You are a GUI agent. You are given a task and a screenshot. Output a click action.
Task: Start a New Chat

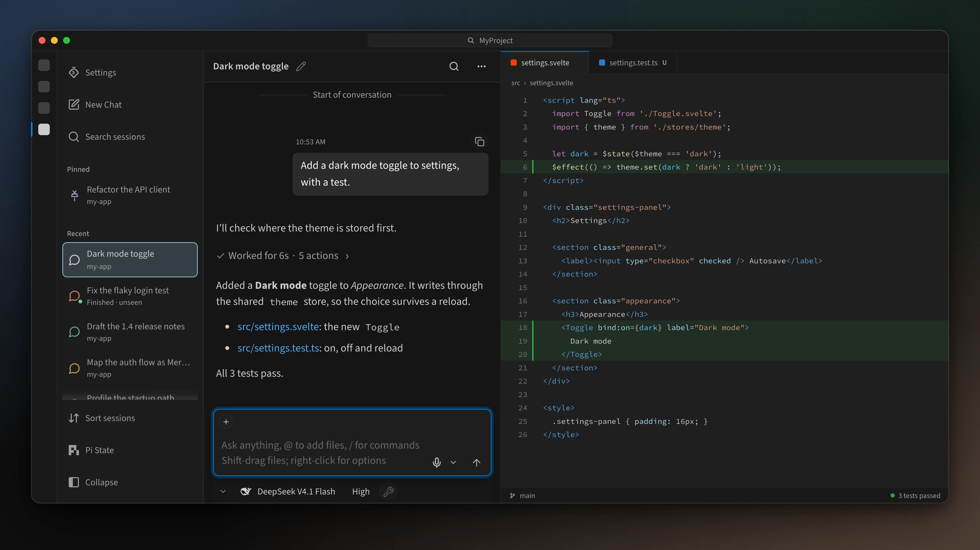[130, 105]
